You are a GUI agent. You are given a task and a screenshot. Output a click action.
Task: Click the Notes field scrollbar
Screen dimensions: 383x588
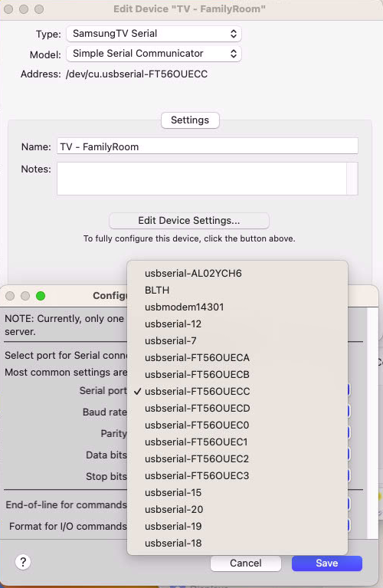pyautogui.click(x=352, y=179)
